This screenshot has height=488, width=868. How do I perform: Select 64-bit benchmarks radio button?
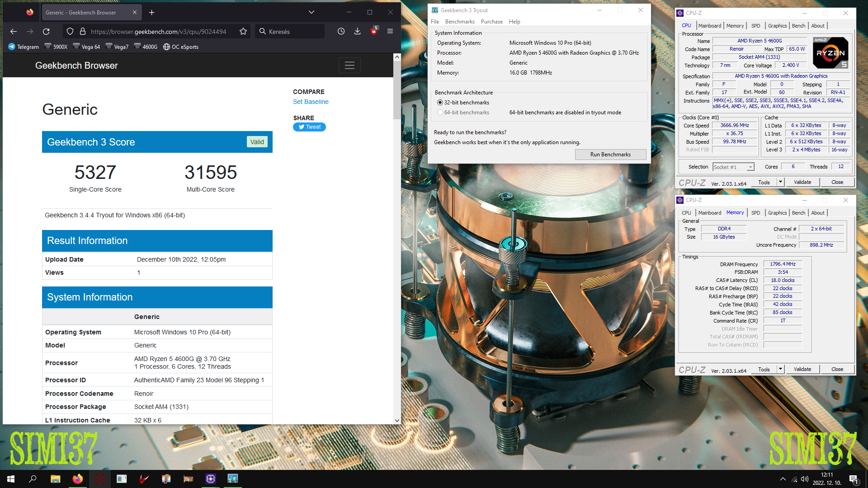pos(440,113)
